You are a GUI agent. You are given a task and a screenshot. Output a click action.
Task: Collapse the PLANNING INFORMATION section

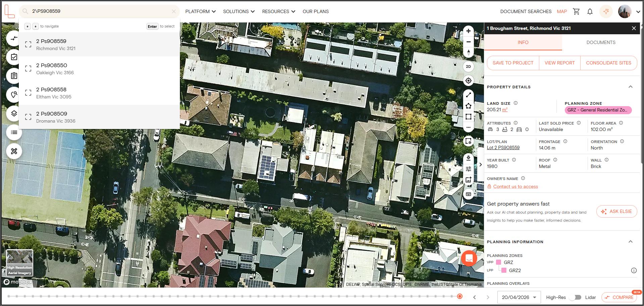(x=630, y=242)
